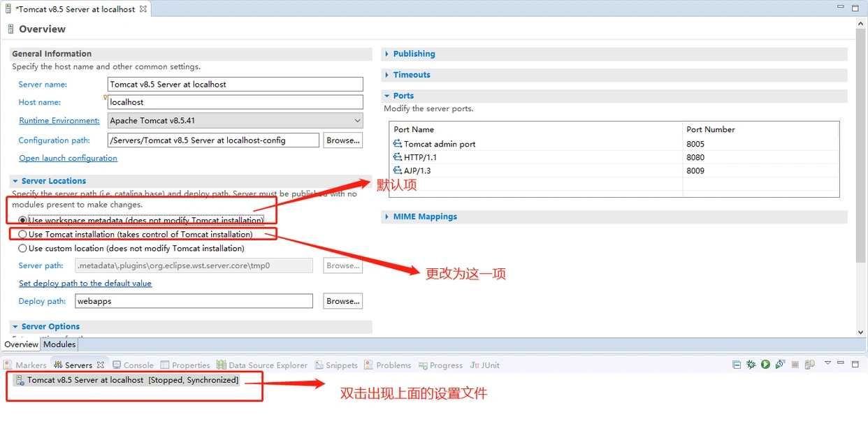Click the Port Number column header
The image size is (868, 438).
760,129
